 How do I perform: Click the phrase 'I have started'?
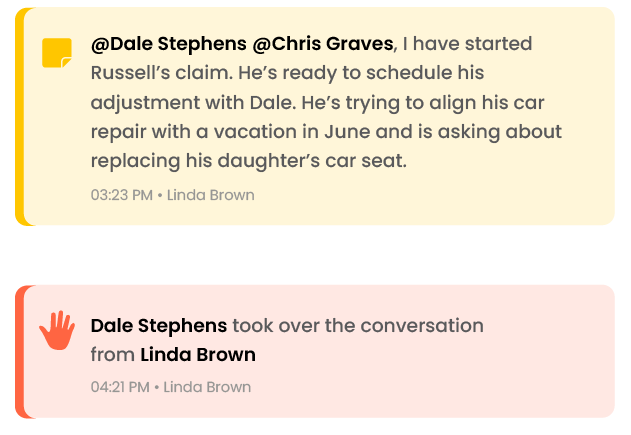467,44
